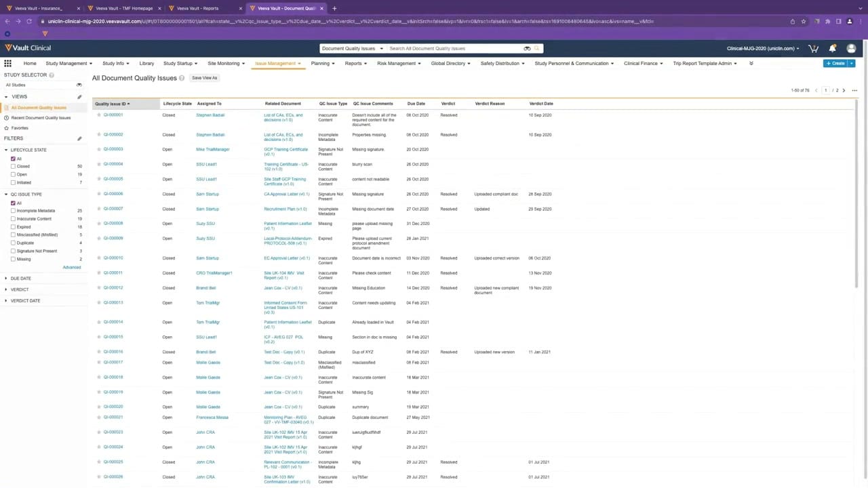868x488 pixels.
Task: Click the Save View As button
Action: click(204, 78)
